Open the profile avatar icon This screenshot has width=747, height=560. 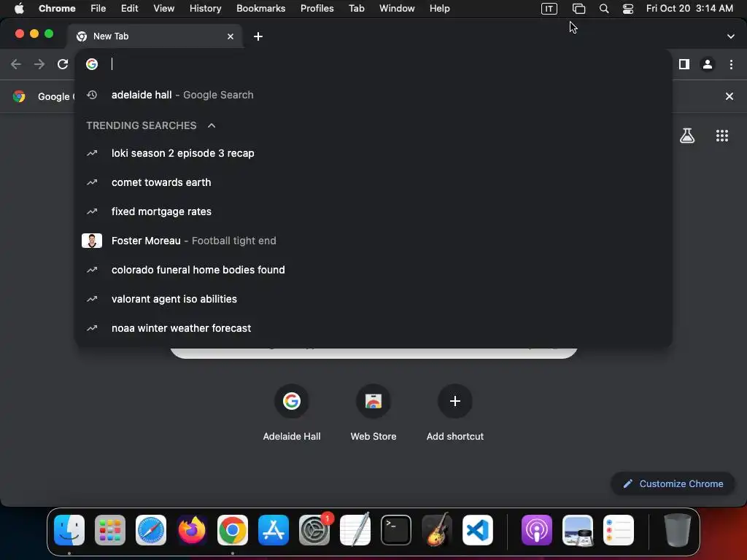(708, 64)
